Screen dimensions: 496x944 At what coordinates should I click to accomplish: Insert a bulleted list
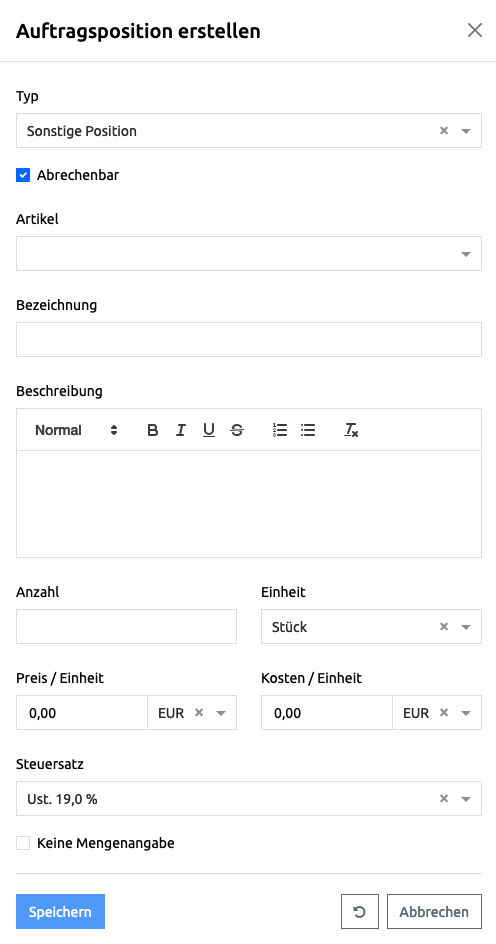pyautogui.click(x=308, y=430)
